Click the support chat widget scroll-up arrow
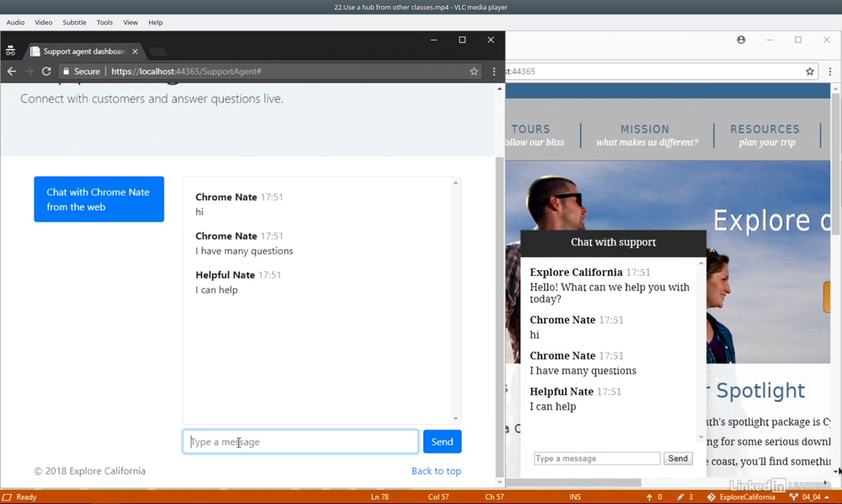 point(701,263)
